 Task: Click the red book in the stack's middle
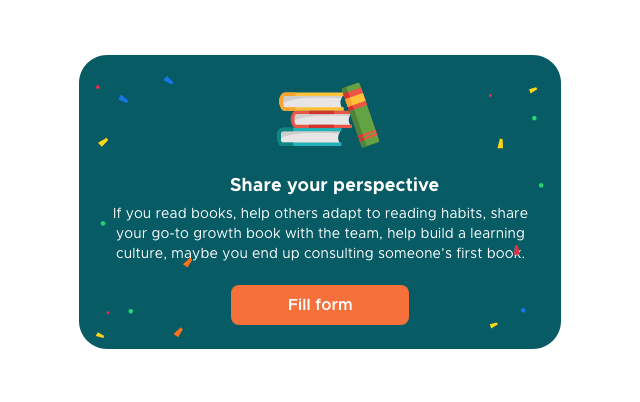point(321,120)
